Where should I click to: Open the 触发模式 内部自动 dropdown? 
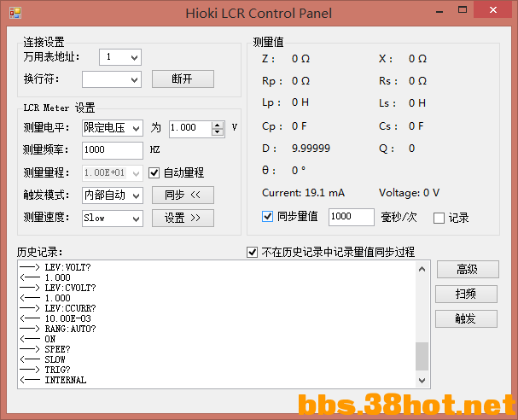[113, 195]
